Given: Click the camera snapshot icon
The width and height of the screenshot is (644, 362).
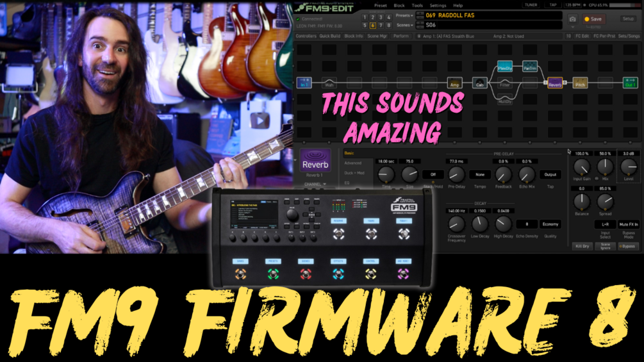Looking at the screenshot, I should click(x=572, y=19).
